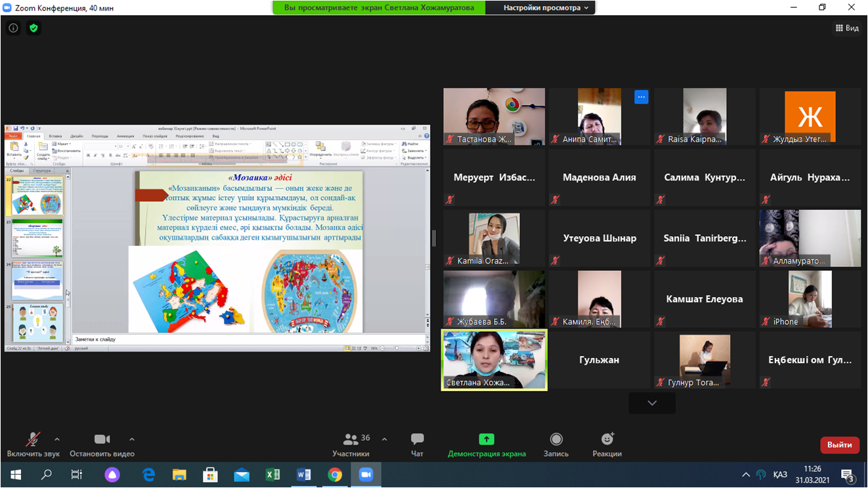Expand video options arrow next to camera
This screenshot has height=488, width=868.
click(x=132, y=439)
